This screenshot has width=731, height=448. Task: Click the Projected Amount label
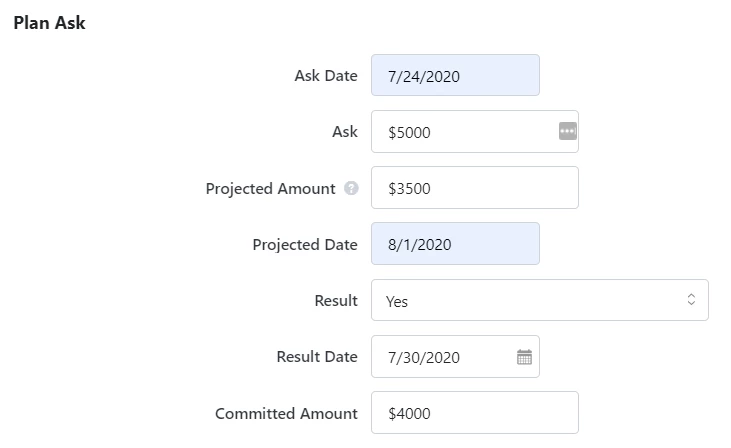pos(270,189)
